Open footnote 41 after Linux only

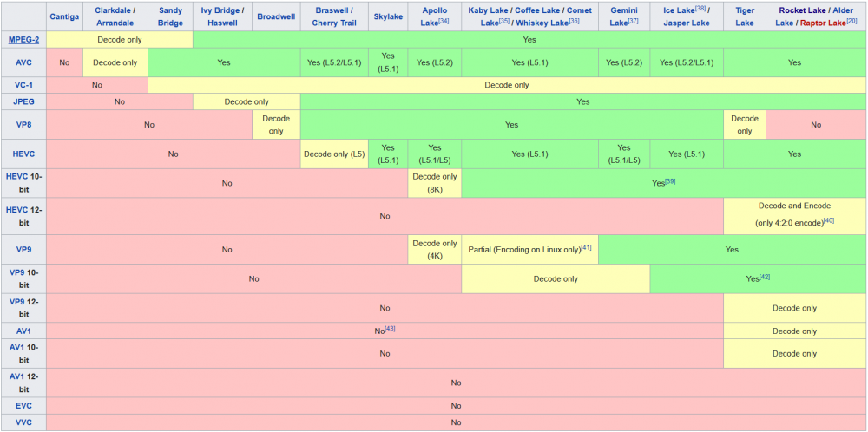point(586,247)
